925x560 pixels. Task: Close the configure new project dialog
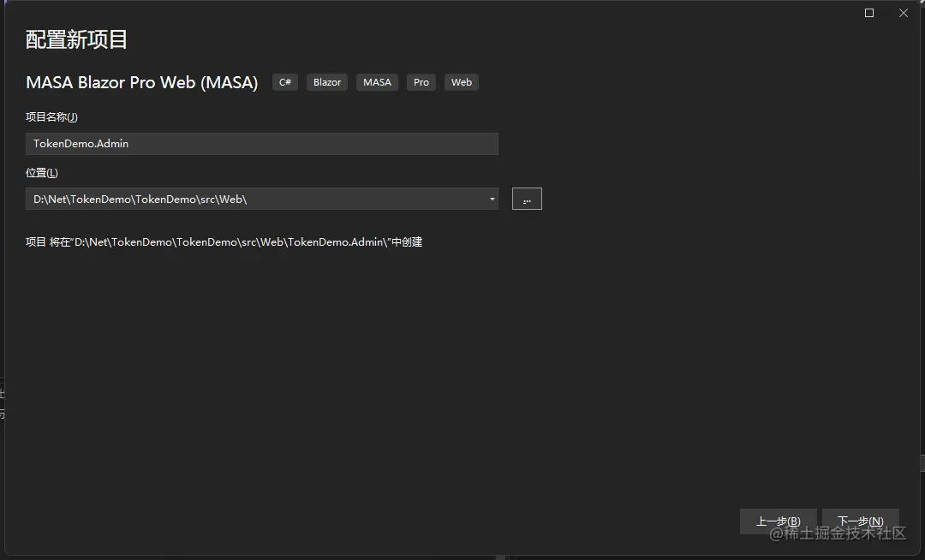click(x=904, y=13)
